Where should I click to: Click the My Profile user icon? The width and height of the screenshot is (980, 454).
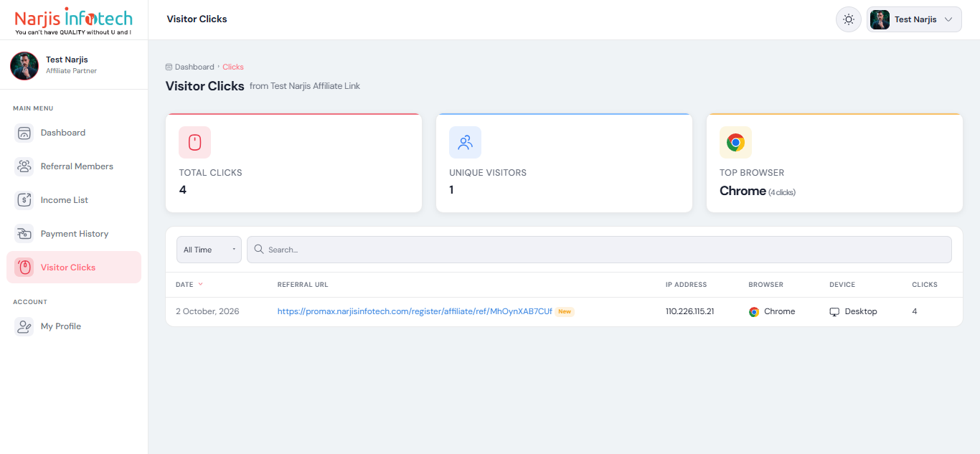(24, 326)
